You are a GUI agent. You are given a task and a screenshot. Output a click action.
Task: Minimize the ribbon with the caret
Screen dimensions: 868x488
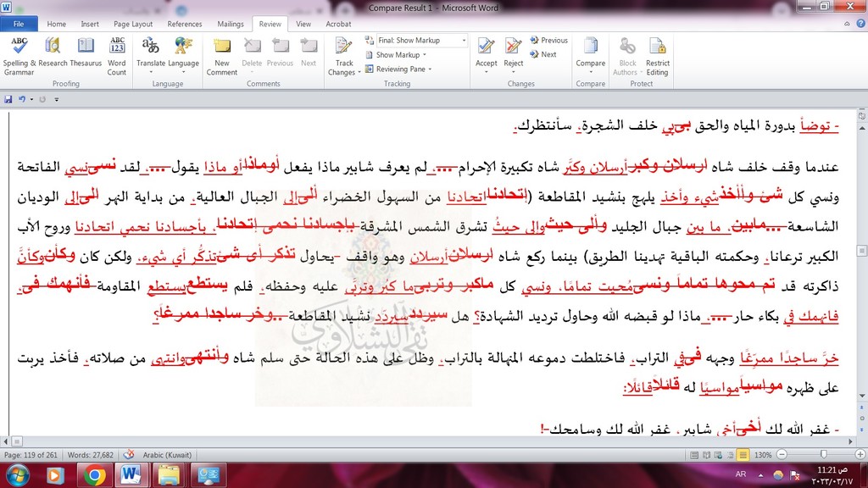click(847, 24)
